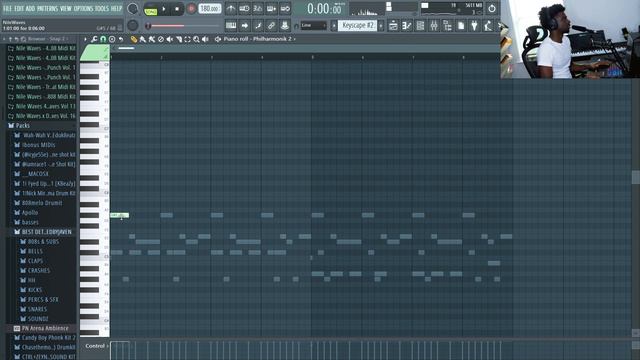Open the FILE menu
Viewport: 640px width, 360px height.
(8, 8)
